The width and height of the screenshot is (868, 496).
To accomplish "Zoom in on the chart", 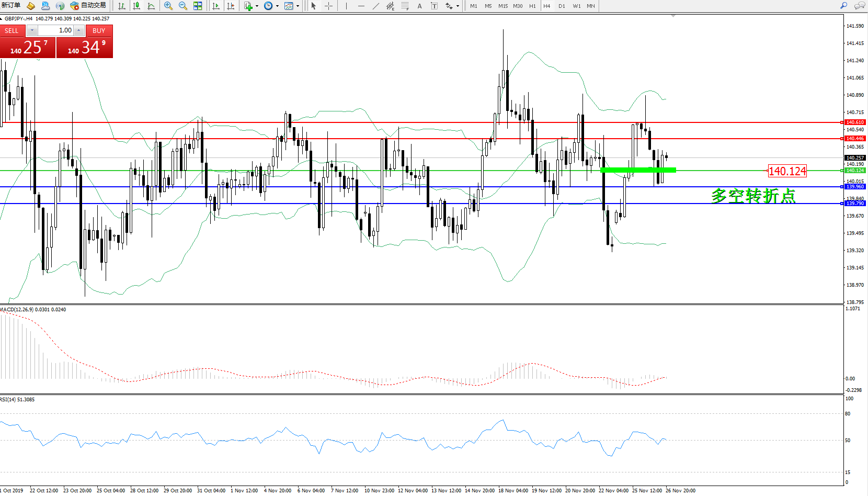I will click(x=168, y=6).
